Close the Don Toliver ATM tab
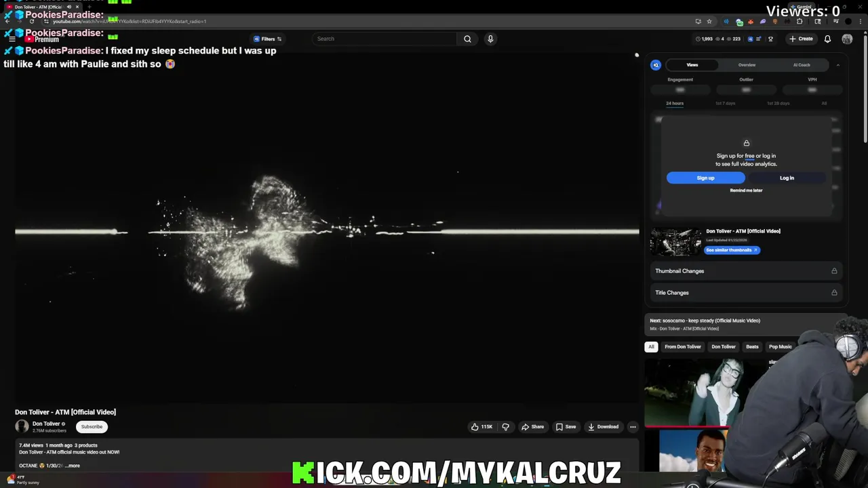The image size is (868, 488). click(77, 7)
